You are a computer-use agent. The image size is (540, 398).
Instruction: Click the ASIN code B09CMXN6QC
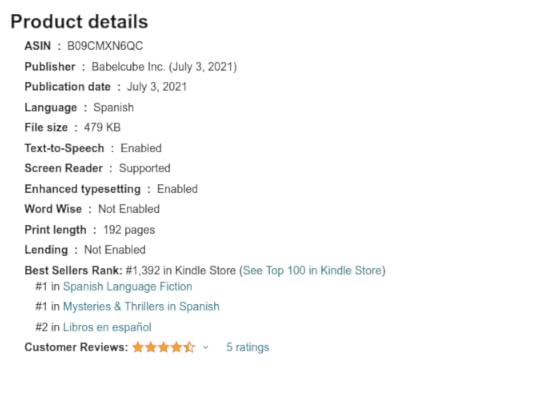[105, 46]
